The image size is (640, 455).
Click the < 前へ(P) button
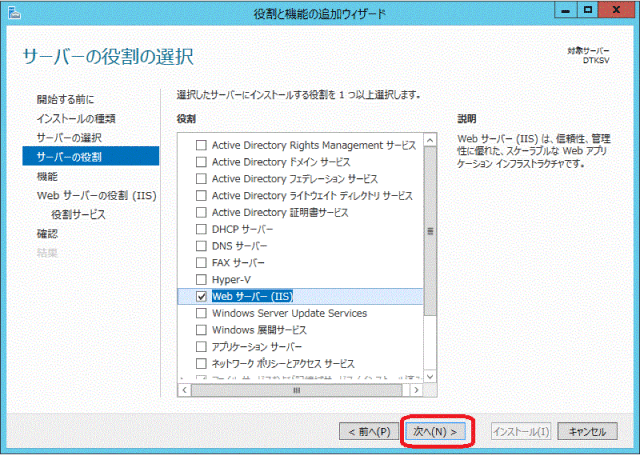pos(369,431)
